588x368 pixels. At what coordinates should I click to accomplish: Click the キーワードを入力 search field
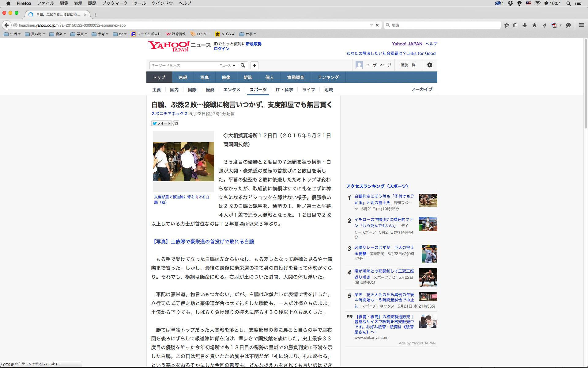(x=184, y=65)
